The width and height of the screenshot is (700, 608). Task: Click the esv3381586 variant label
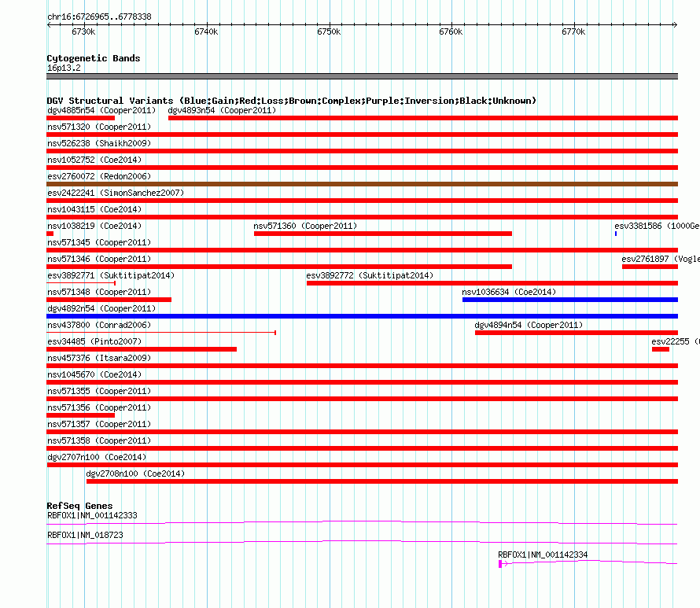click(x=657, y=226)
